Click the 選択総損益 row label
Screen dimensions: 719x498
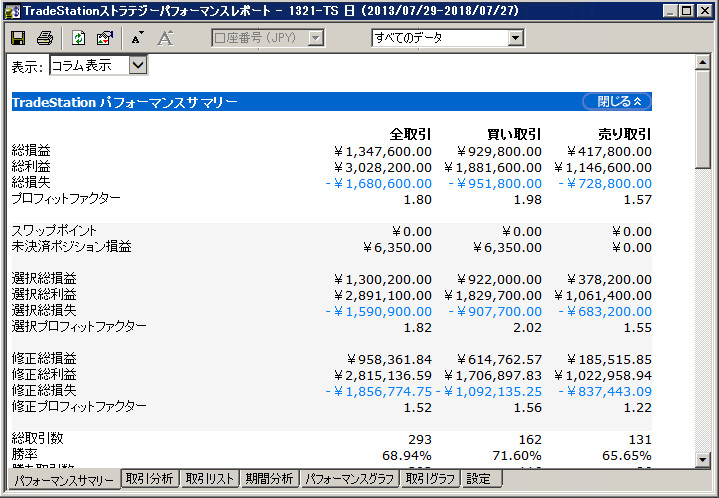coord(44,278)
